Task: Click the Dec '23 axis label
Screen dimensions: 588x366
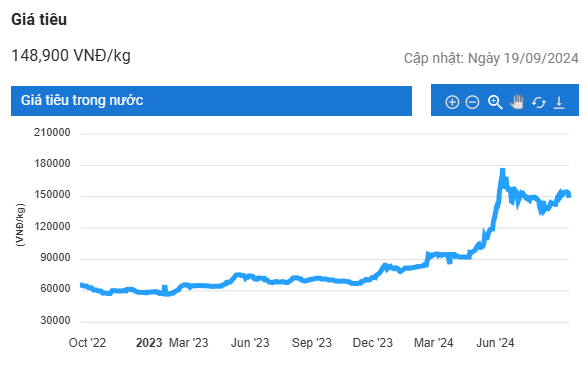Action: pyautogui.click(x=373, y=342)
